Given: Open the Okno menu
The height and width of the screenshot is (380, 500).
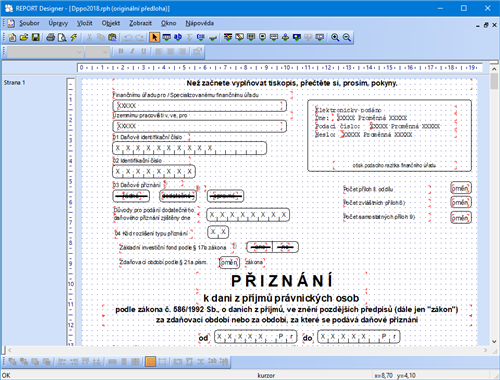Looking at the screenshot, I should pyautogui.click(x=168, y=23).
